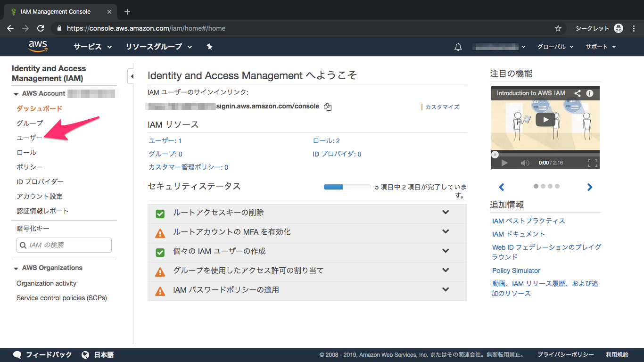Image resolution: width=644 pixels, height=362 pixels.
Task: Open the notifications bell icon
Action: click(458, 47)
